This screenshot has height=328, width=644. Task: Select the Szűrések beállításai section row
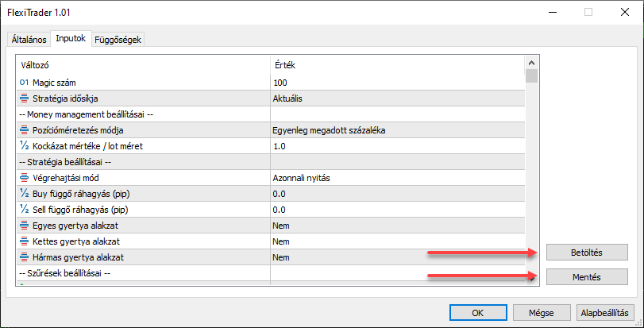(x=270, y=273)
